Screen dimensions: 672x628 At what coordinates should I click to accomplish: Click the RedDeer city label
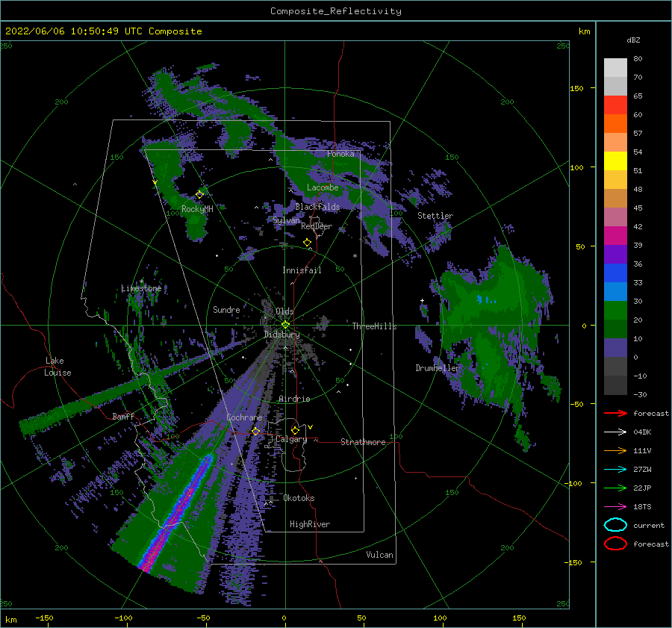click(317, 226)
